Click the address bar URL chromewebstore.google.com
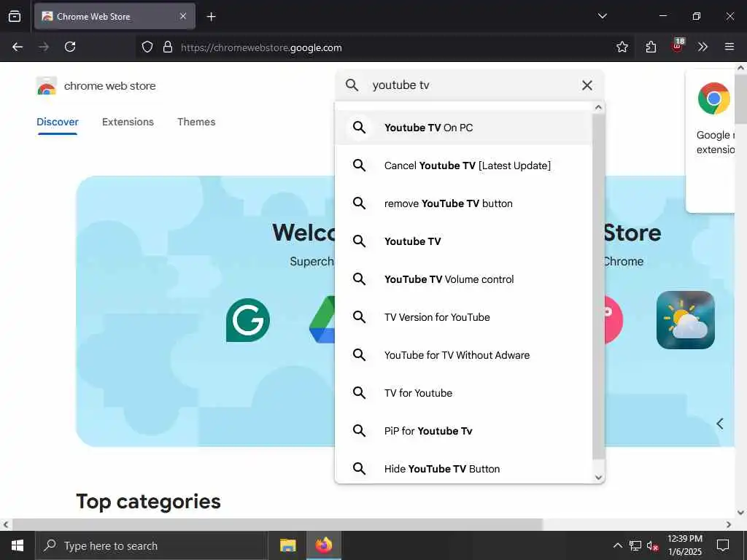Image resolution: width=747 pixels, height=560 pixels. [x=261, y=47]
